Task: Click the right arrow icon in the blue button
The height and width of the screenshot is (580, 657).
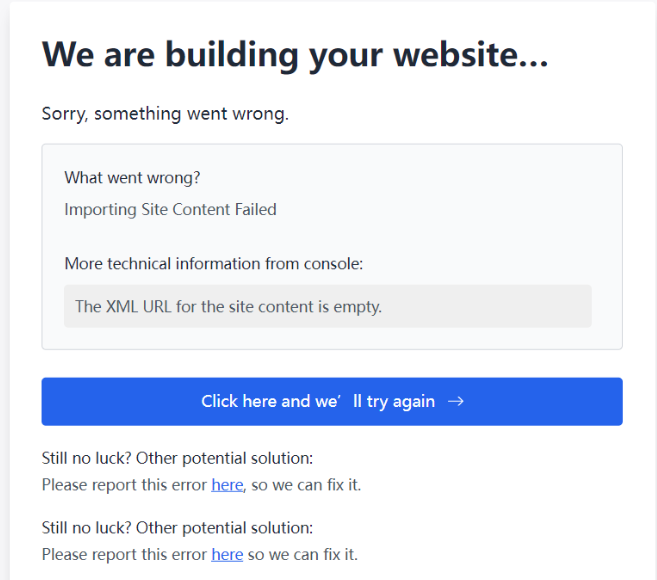Action: (455, 401)
